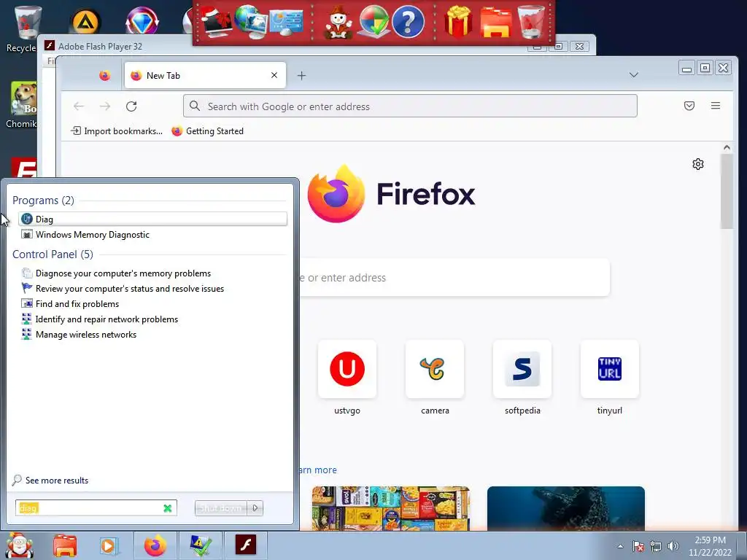Click the new tab page search box
The width and height of the screenshot is (747, 560).
[454, 278]
